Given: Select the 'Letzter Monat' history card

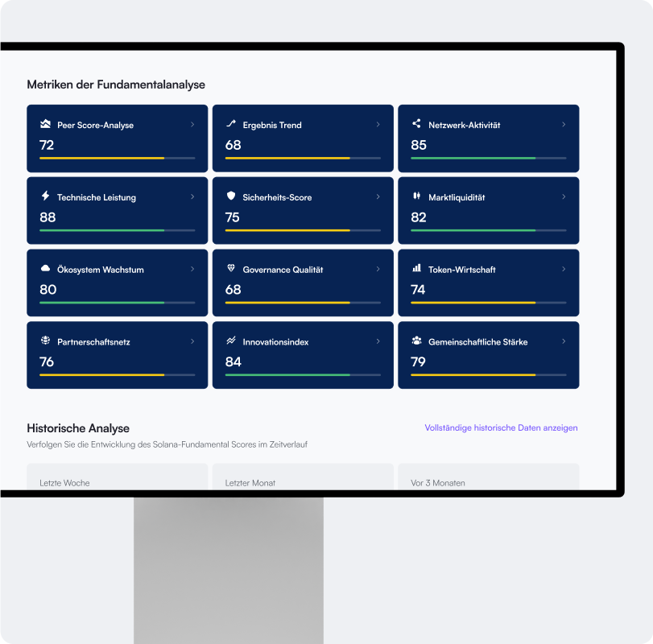Looking at the screenshot, I should (303, 477).
